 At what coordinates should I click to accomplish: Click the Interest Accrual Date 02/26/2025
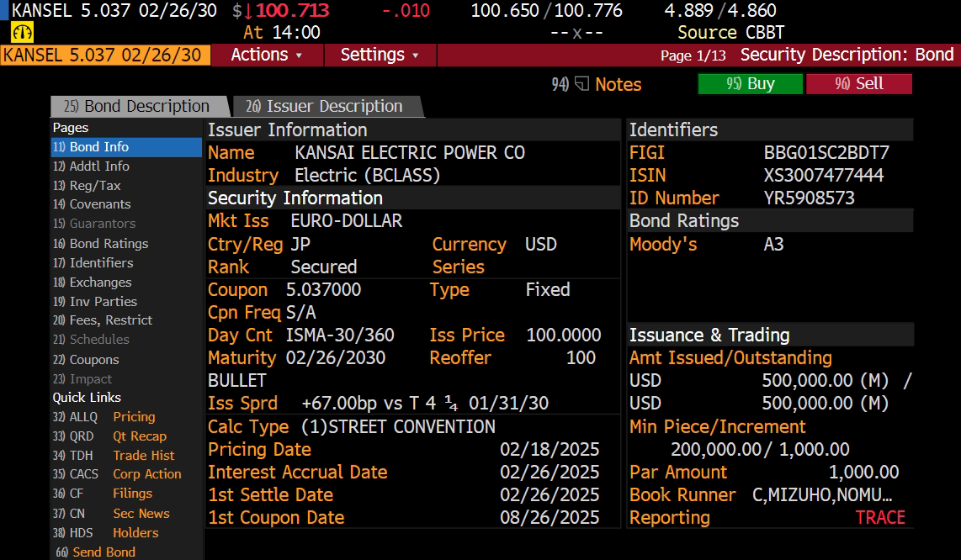[x=550, y=472]
